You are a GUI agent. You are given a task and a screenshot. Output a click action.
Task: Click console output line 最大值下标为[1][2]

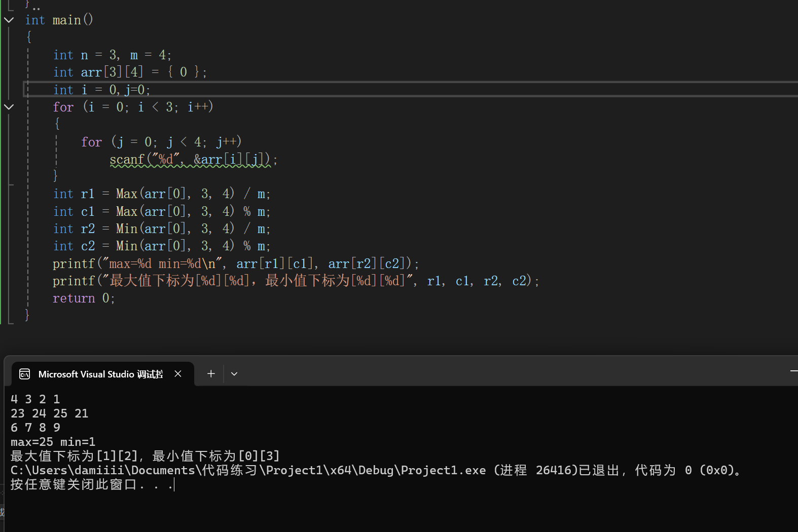click(146, 456)
